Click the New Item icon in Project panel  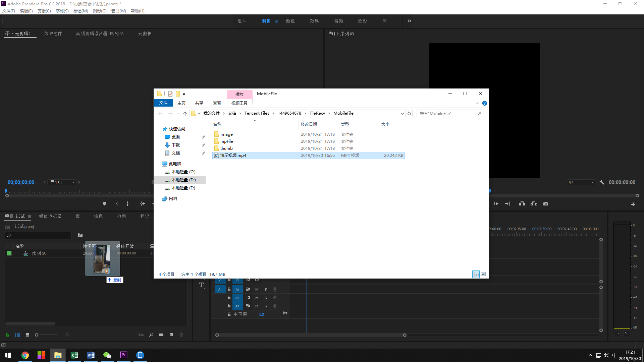coord(171,335)
